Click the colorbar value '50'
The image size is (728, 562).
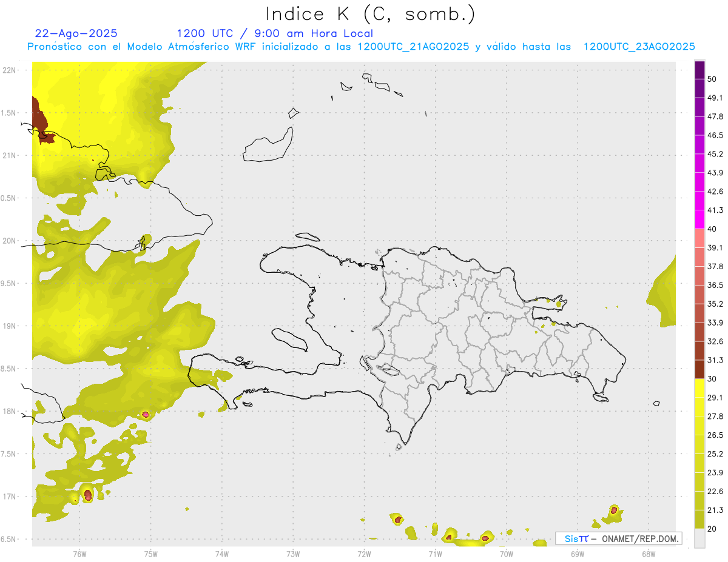coord(712,79)
